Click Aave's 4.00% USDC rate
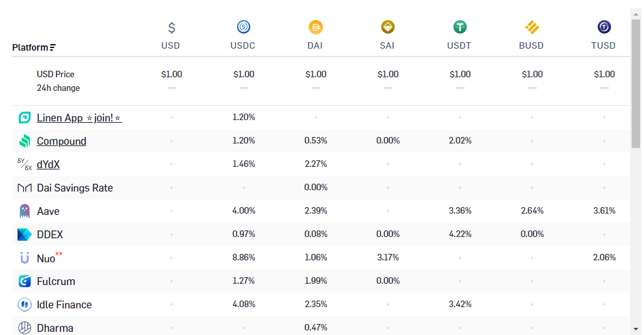The image size is (644, 335). click(244, 210)
